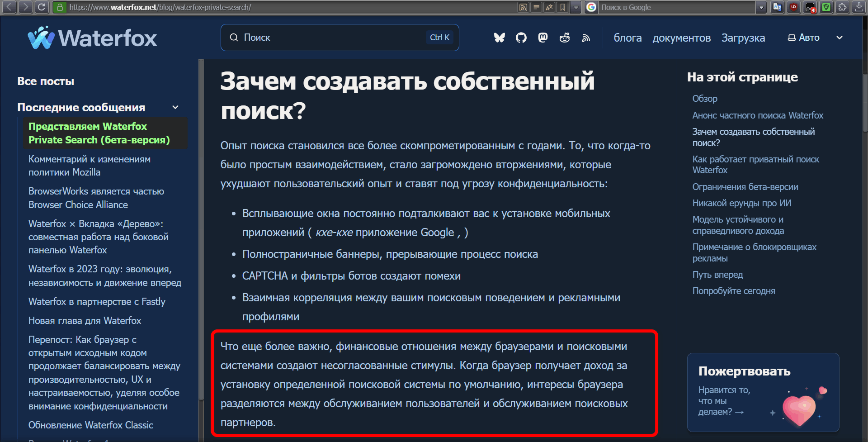Click the RSS feed icon in the address bar
This screenshot has width=868, height=442.
click(523, 7)
